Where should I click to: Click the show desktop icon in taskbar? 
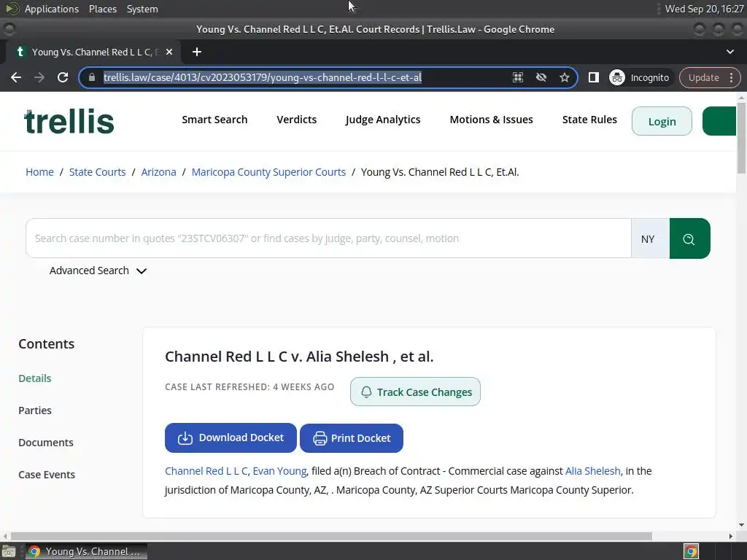click(x=9, y=551)
